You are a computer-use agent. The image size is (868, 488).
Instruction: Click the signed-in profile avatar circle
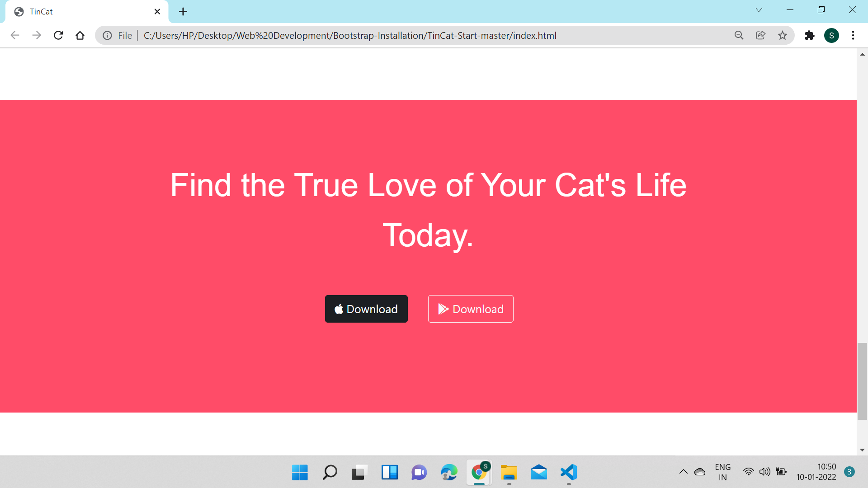click(832, 35)
